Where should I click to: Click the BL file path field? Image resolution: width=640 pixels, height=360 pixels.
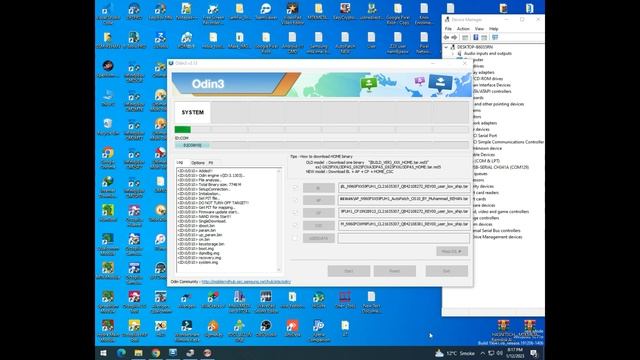404,187
